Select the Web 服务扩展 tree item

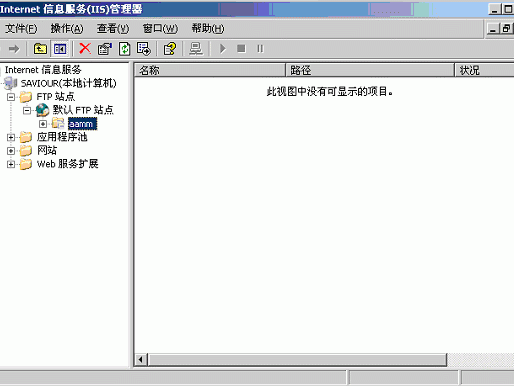(x=67, y=164)
